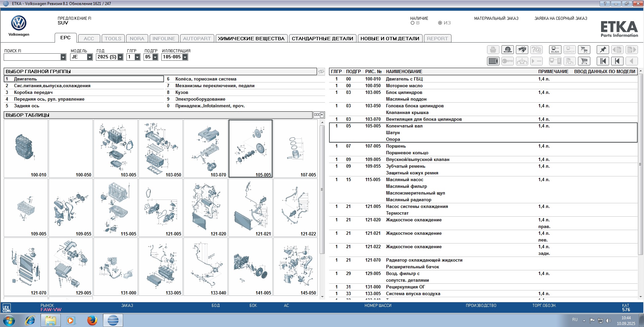The width and height of the screenshot is (644, 327).
Task: Select row 107-005 Поршень
Action: pyautogui.click(x=483, y=150)
